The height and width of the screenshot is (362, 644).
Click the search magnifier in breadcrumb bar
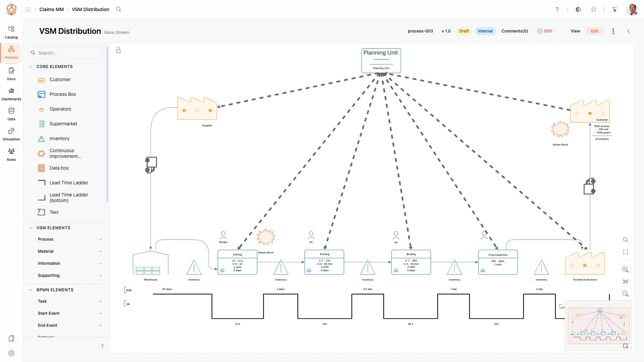[119, 9]
